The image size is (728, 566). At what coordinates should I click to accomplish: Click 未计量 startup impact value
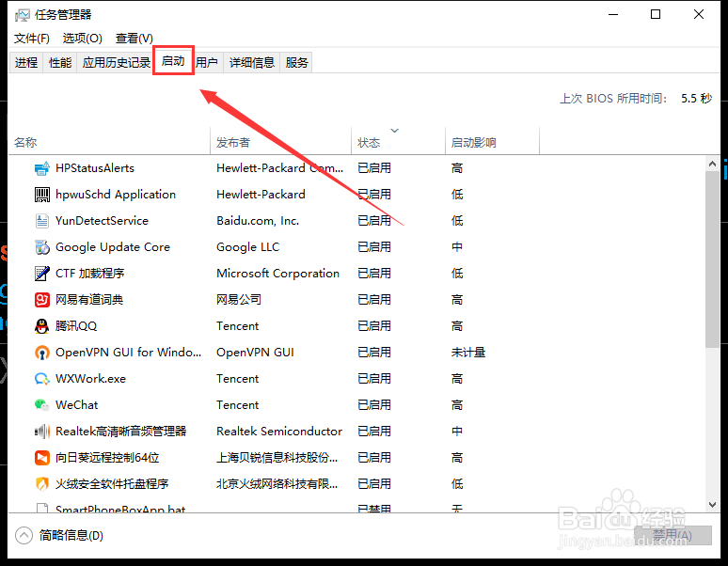click(468, 353)
